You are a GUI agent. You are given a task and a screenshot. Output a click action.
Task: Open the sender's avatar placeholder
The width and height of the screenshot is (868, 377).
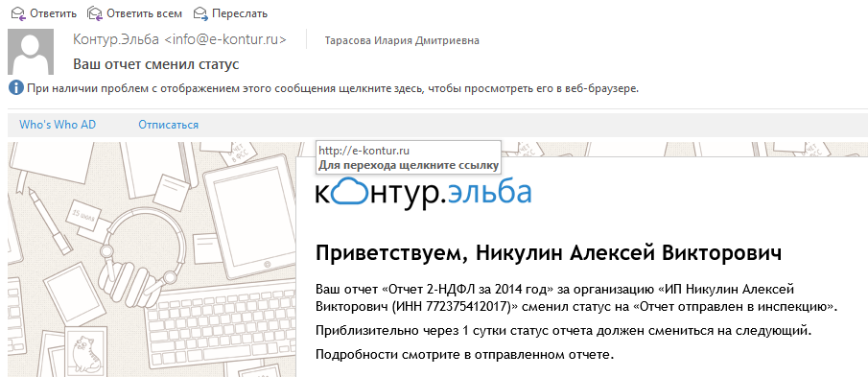[x=31, y=52]
